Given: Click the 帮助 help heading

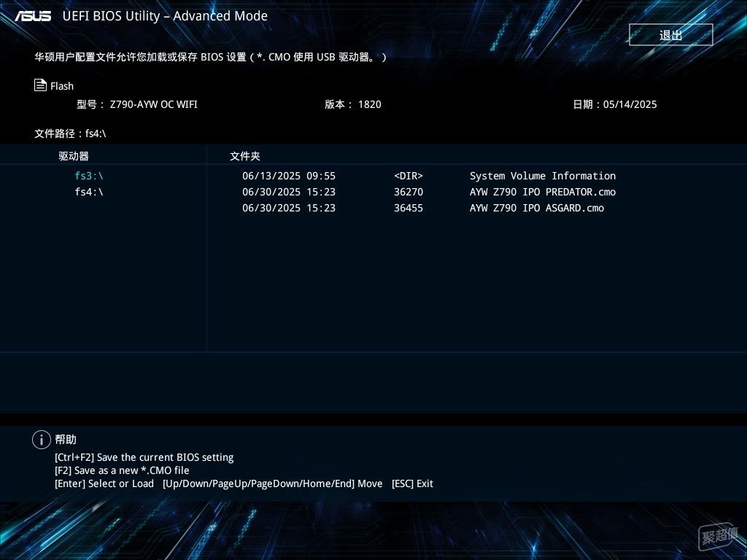Looking at the screenshot, I should tap(66, 440).
